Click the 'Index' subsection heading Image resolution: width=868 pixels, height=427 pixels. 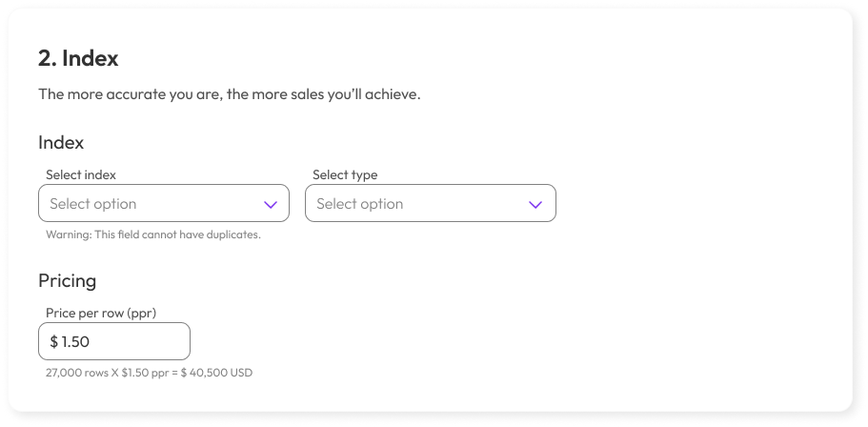coord(61,143)
